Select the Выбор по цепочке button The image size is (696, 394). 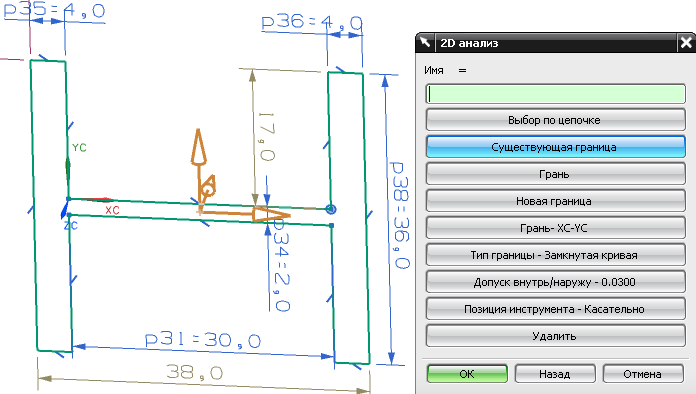[555, 120]
